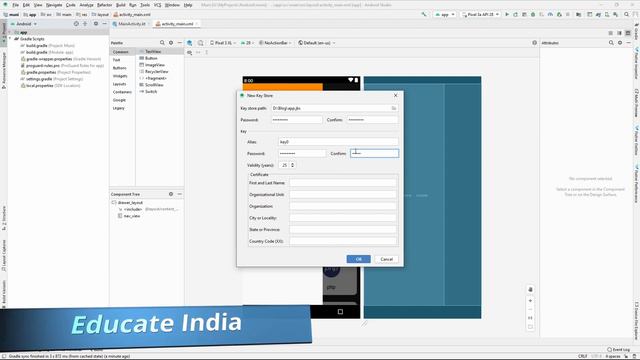
Task: Click the Palette settings gear icon
Action: coord(171,42)
